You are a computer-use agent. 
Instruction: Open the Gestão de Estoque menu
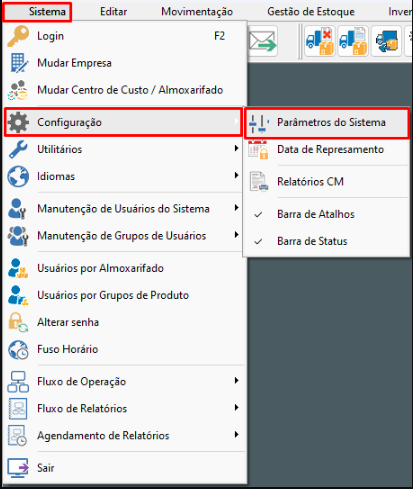(311, 12)
